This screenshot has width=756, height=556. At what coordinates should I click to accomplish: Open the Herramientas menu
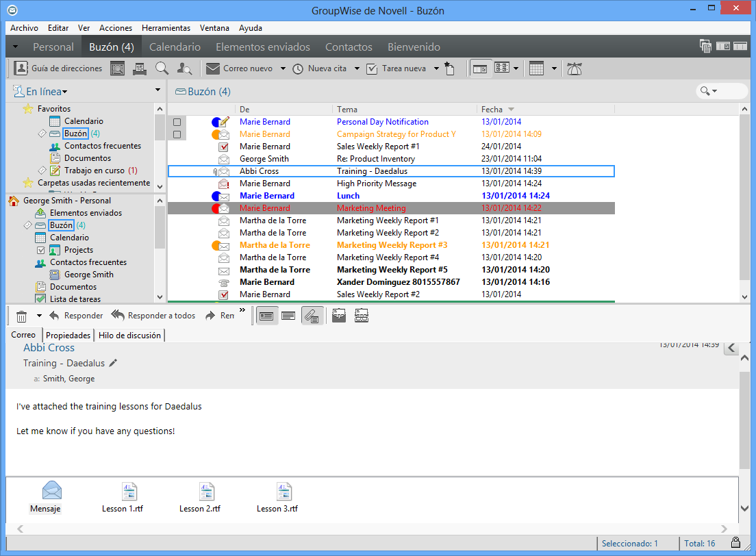pos(166,28)
